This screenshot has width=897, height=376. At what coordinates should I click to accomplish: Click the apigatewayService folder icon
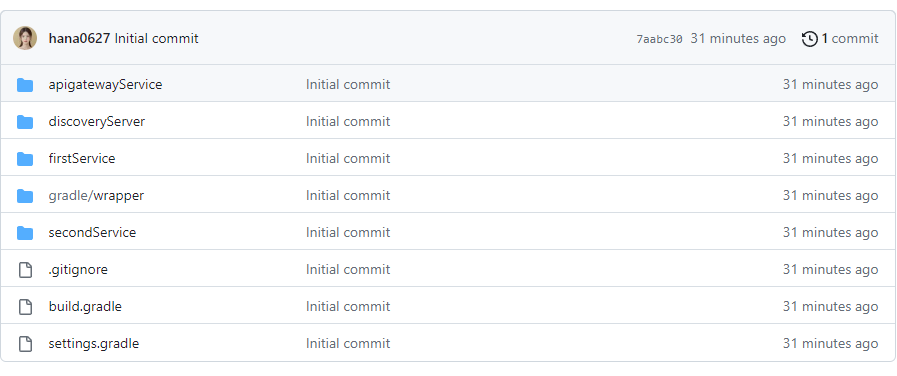point(25,85)
